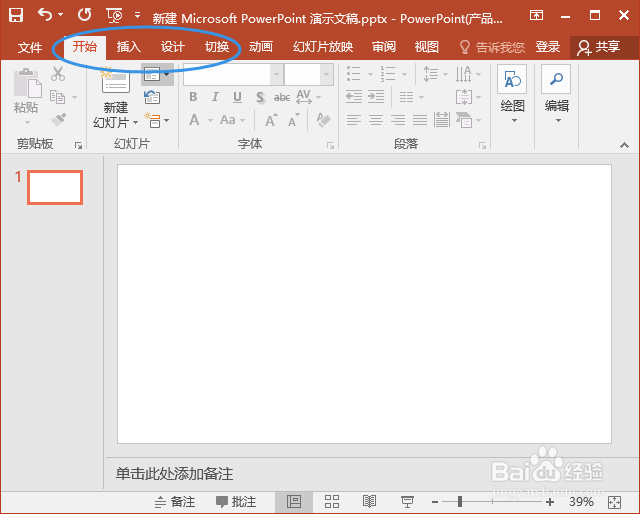Open the 幻灯片放映 tab
Screen dimensions: 640x514
coord(323,47)
